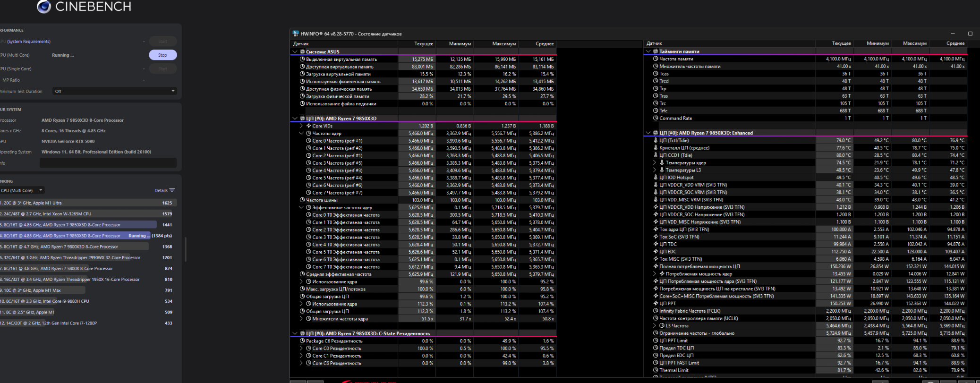Viewport: 980px width, 383px height.
Task: Expand the Core VIDs row
Action: 301,126
